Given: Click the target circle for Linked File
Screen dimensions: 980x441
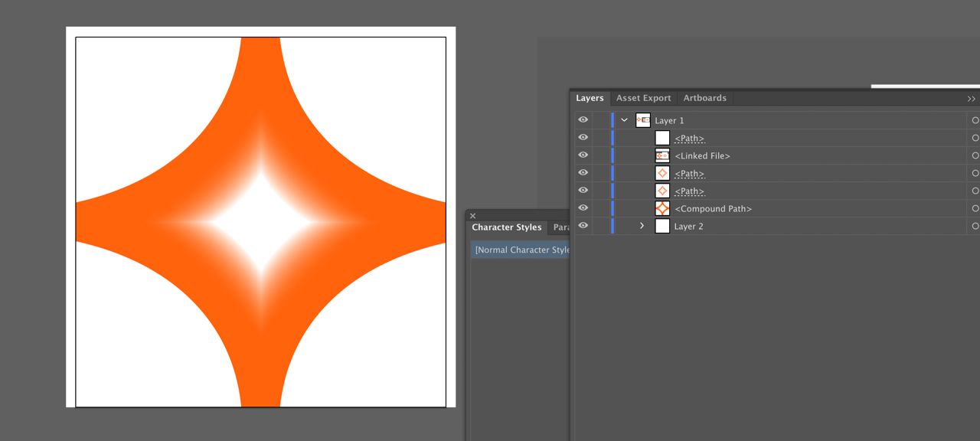Looking at the screenshot, I should tap(975, 155).
